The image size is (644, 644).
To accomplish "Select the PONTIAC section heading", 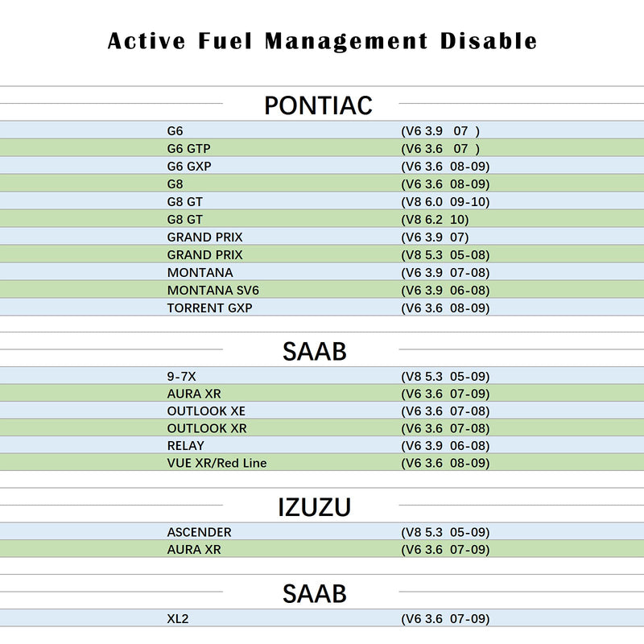I will pos(318,105).
